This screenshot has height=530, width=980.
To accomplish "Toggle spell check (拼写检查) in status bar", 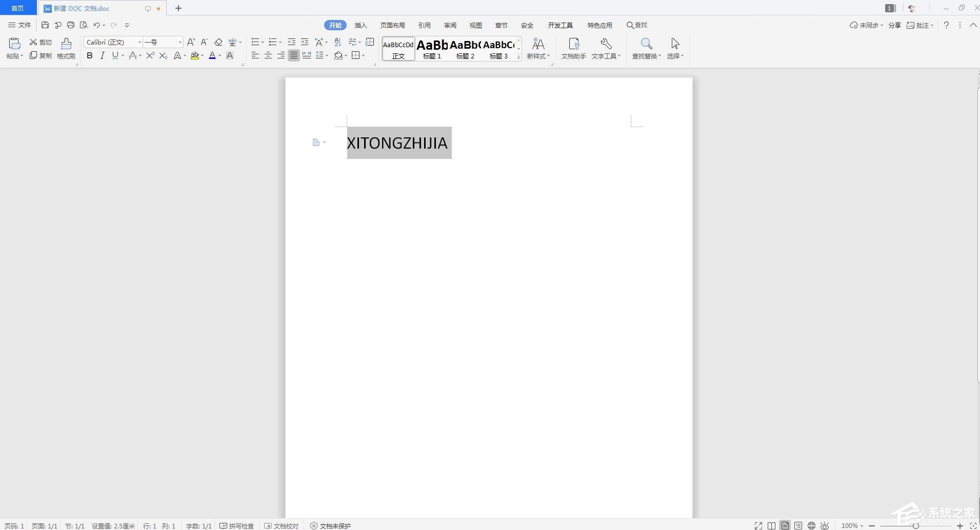I will pos(237,525).
